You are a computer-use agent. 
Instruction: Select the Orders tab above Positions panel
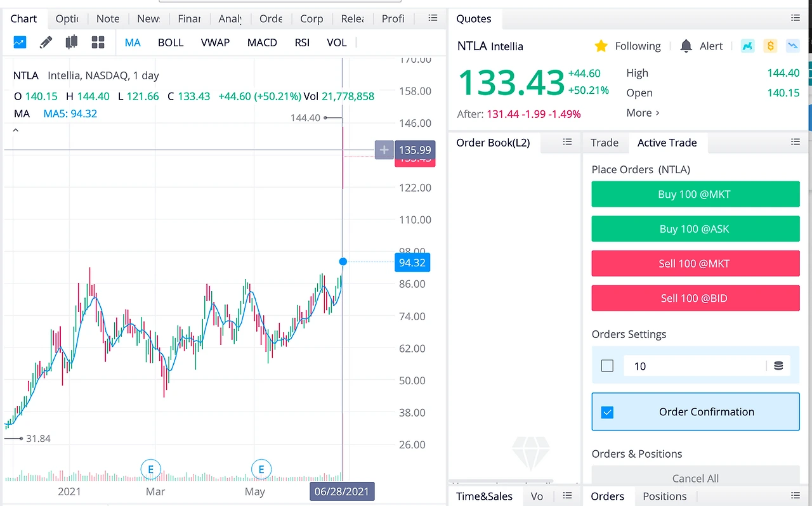tap(607, 496)
